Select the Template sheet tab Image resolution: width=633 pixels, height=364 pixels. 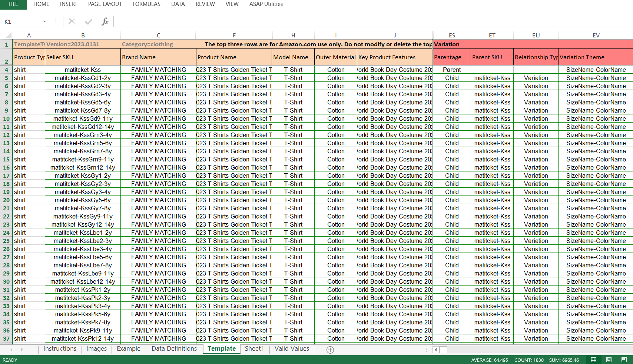[222, 349]
